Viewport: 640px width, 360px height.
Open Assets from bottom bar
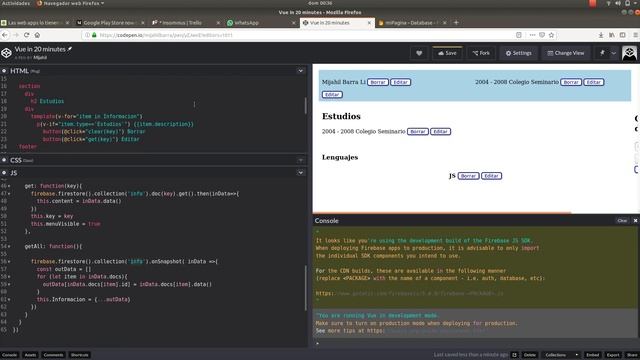(30, 355)
